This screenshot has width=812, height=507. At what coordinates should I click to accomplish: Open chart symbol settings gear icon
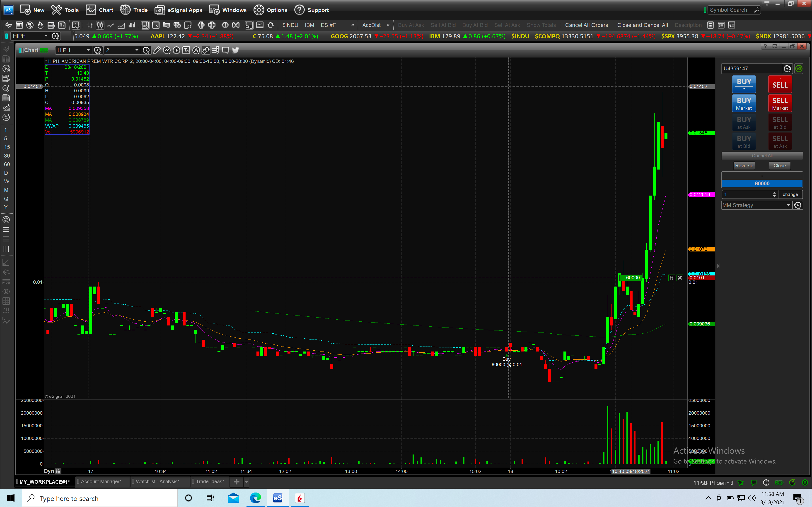click(x=97, y=50)
